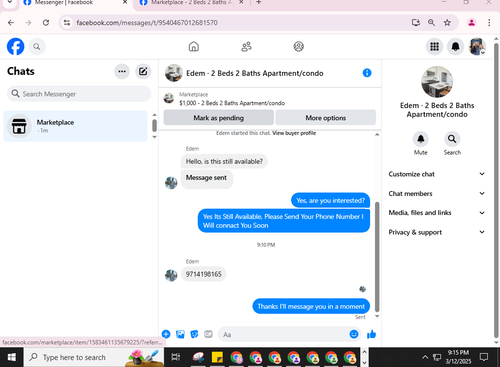Switch to the Marketplace - 2 Beds tab
The height and width of the screenshot is (367, 500).
[191, 3]
